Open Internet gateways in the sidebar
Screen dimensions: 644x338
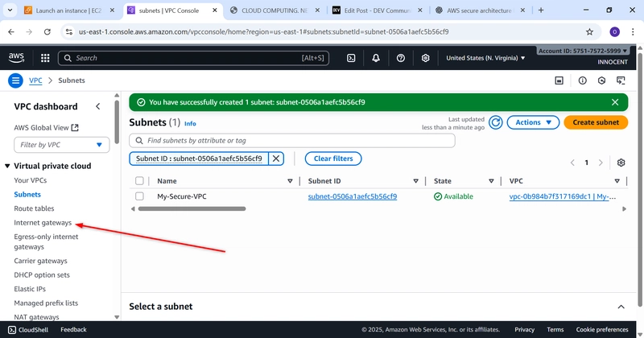coord(43,223)
